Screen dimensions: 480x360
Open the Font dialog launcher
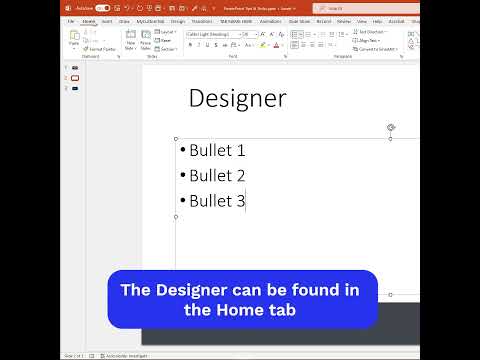[285, 57]
